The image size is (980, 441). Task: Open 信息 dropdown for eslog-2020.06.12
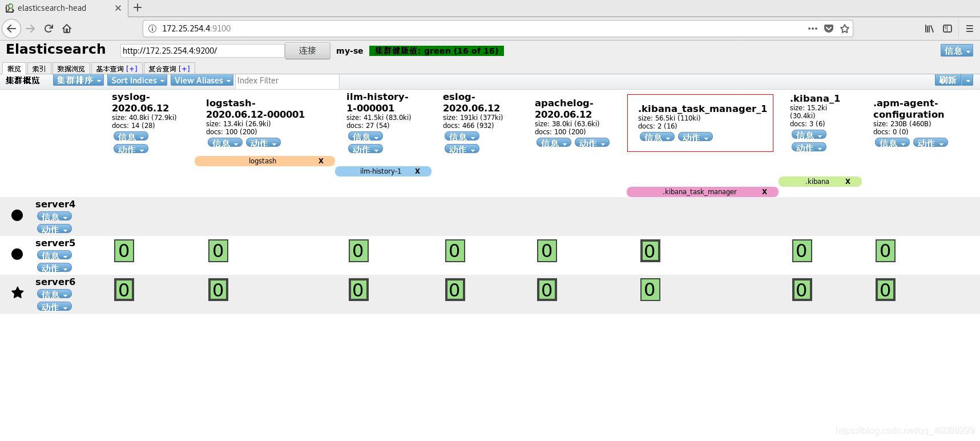(x=462, y=137)
